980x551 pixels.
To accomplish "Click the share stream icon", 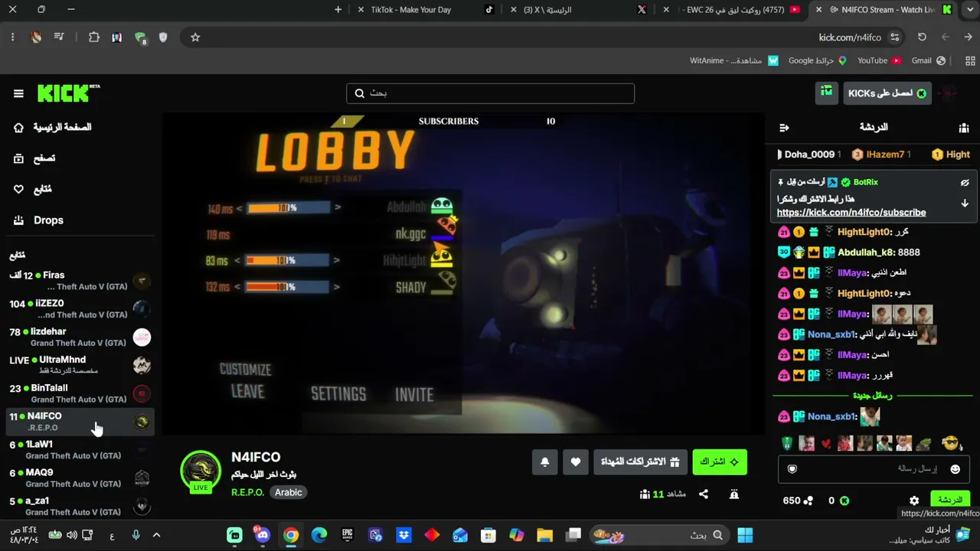I will 704,494.
